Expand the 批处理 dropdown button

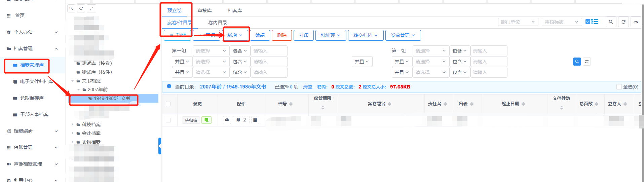(x=331, y=35)
